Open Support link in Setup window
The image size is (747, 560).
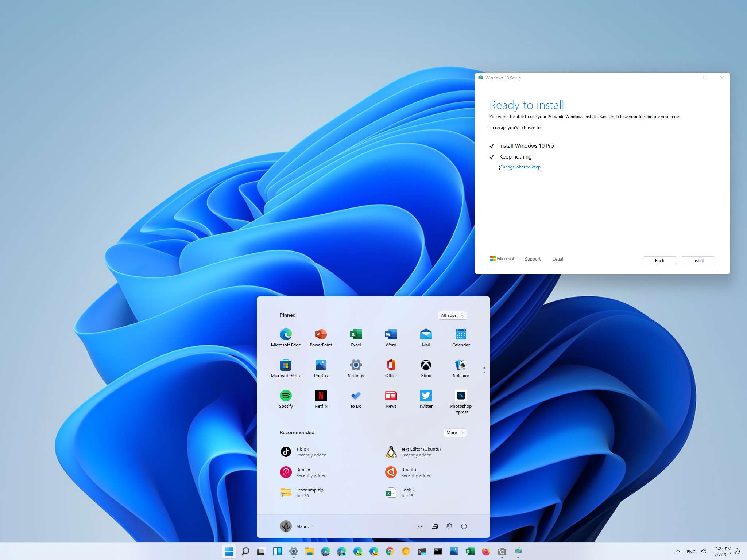(533, 259)
